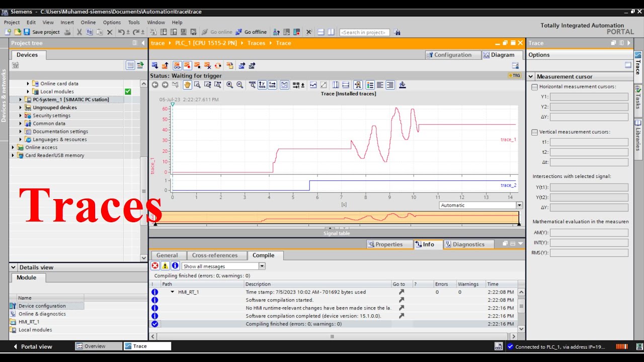
Task: Toggle the information filter icon in Compile
Action: pos(175,266)
